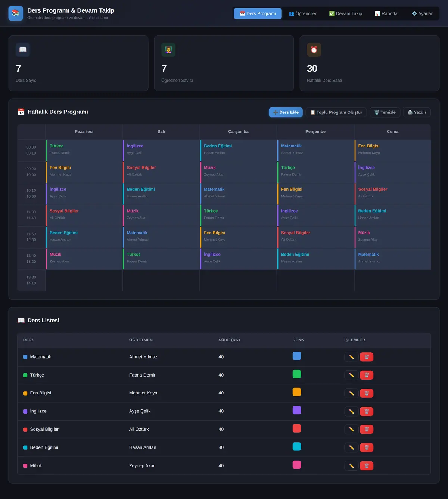Edit the Türkçe row with the pencil icon
Viewport: 448px width, 499px height.
[x=351, y=375]
